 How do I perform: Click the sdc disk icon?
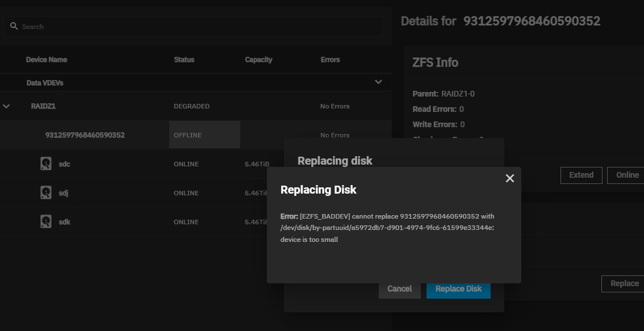46,164
